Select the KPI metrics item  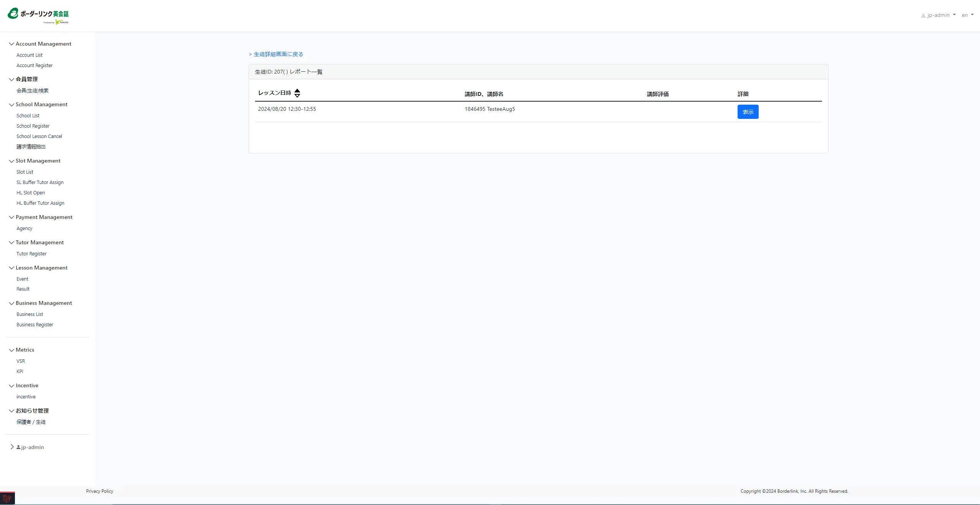pos(20,372)
